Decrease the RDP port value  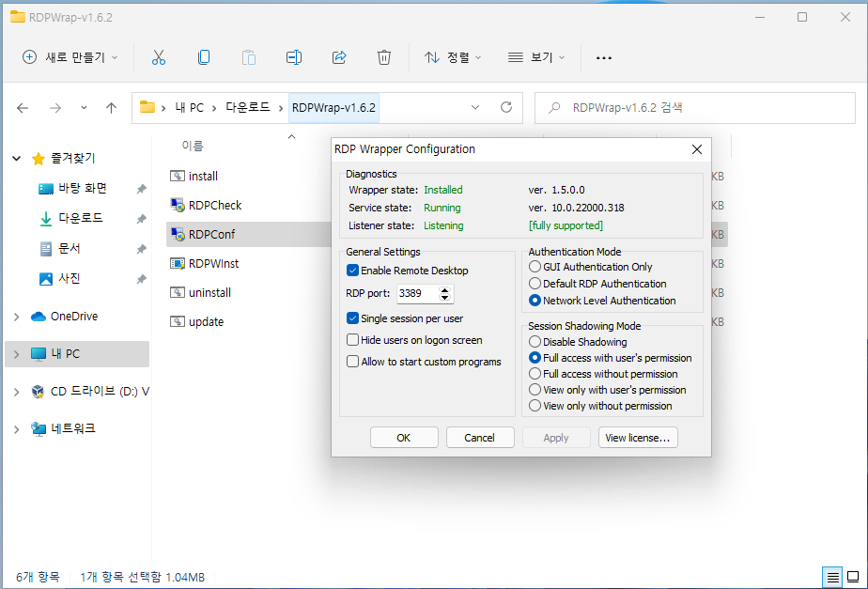[444, 297]
